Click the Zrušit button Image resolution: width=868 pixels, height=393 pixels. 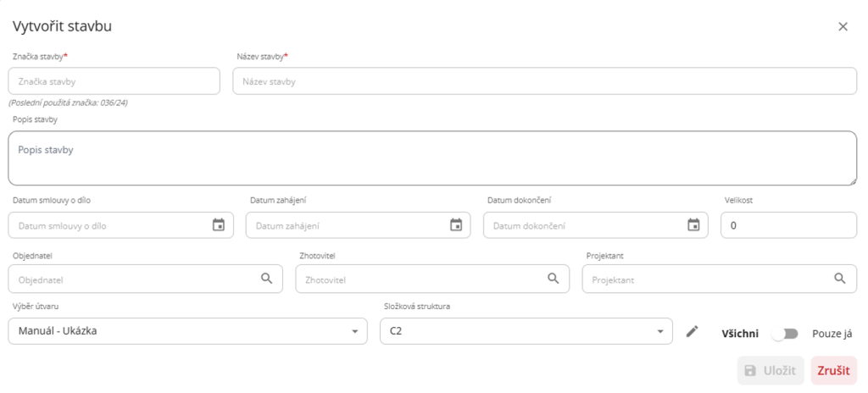833,371
